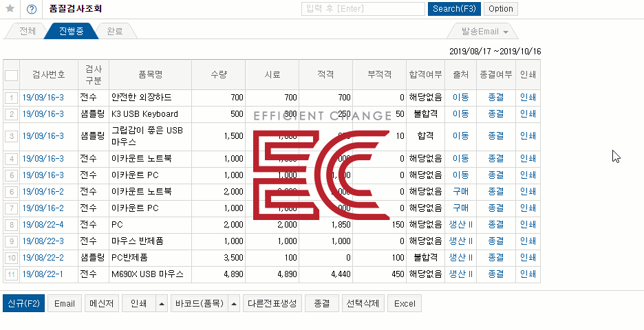This screenshot has height=330, width=644.
Task: Click the 바코드(품목) button
Action: coord(200,304)
